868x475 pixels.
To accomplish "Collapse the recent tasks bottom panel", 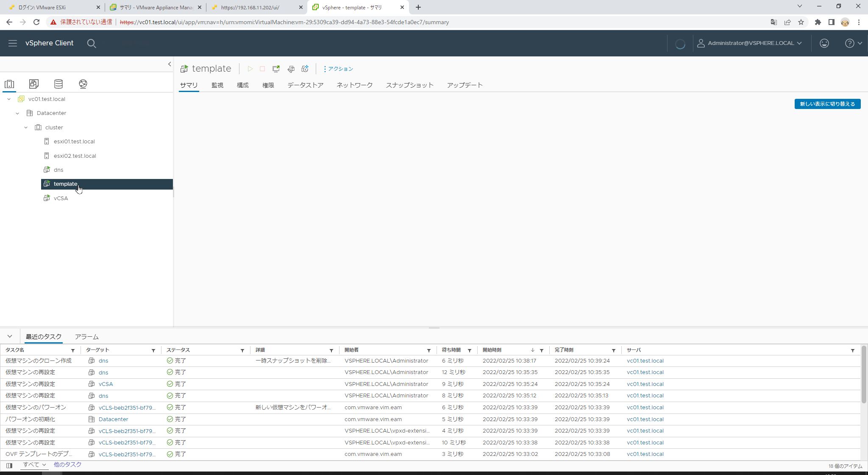I will tap(10, 336).
